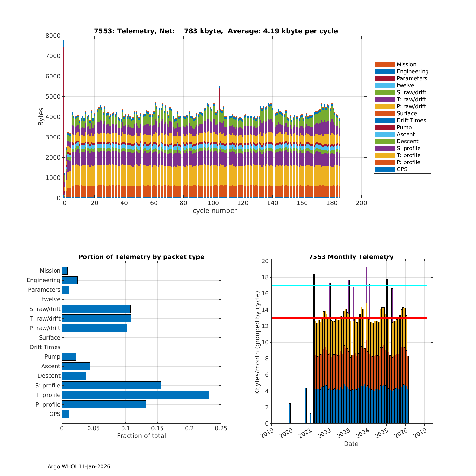This screenshot has height=476, width=476.
Task: Click 'Portion of Telemetry by packet type' title
Action: [x=141, y=257]
